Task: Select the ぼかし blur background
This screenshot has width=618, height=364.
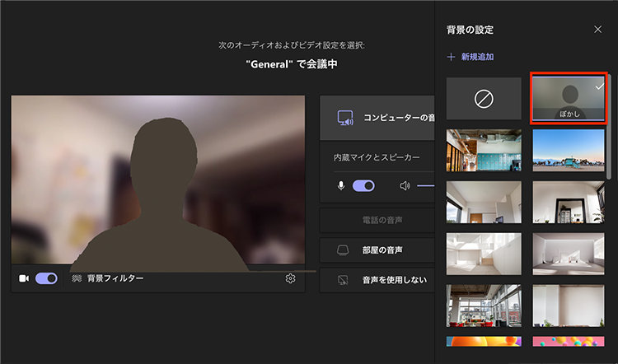Action: click(x=570, y=99)
